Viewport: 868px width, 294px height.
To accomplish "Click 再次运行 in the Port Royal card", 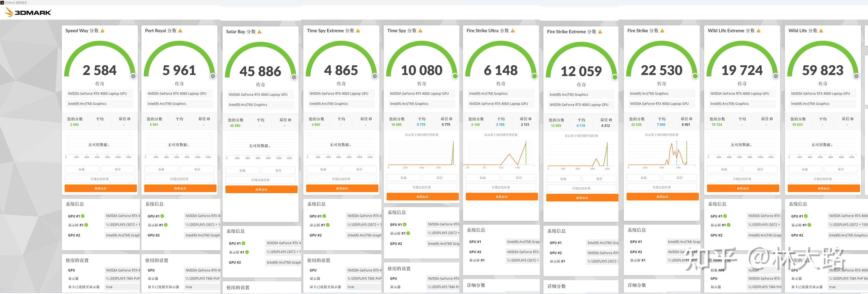I will [x=180, y=188].
